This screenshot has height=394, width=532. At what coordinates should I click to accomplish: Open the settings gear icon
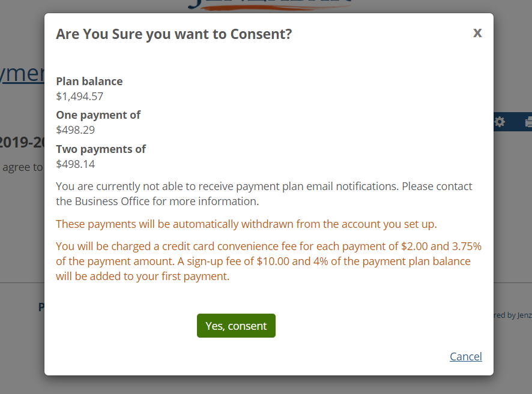click(500, 122)
